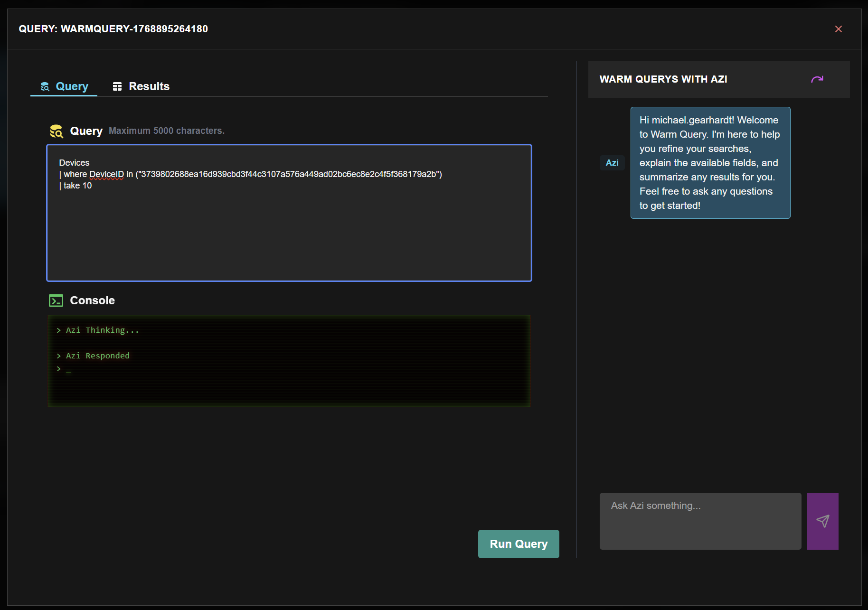Click the 'Azi Responded' console line
Screen dimensions: 868x610
pos(93,356)
